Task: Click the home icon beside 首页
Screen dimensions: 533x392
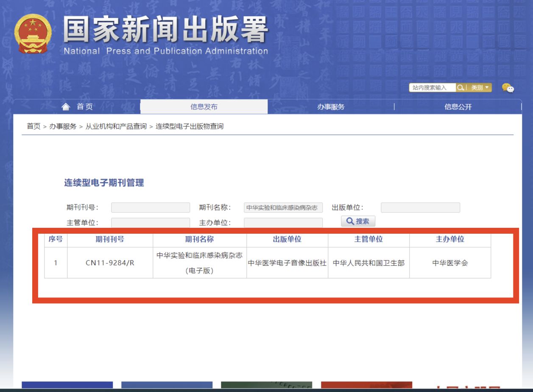Action: pos(65,106)
